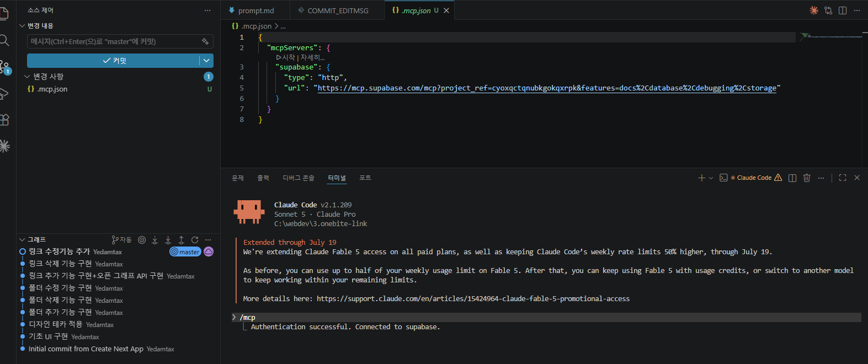Refresh the source control graph

[x=195, y=240]
